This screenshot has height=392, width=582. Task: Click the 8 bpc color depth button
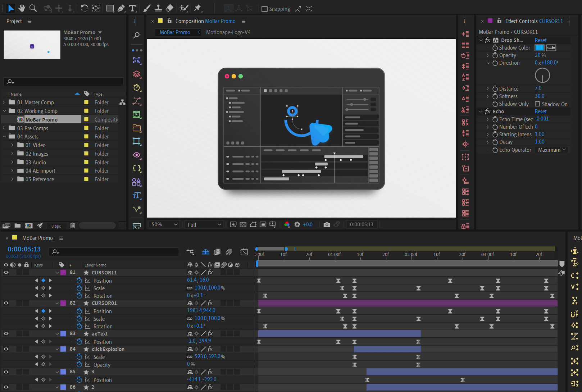point(56,226)
